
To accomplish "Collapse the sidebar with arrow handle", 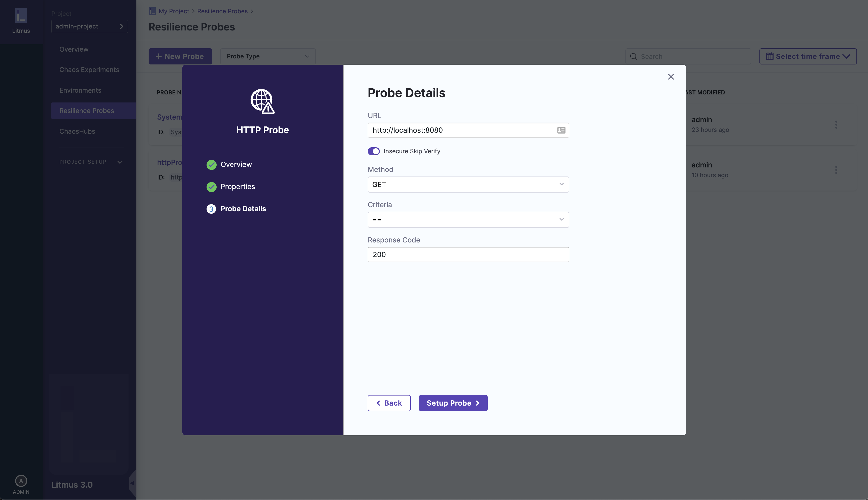I will [x=132, y=483].
